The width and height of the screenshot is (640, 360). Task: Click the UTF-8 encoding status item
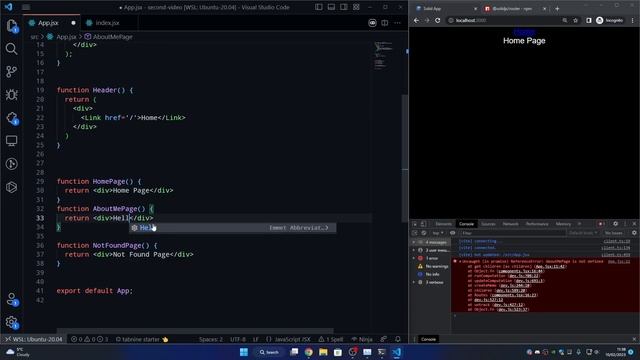pos(238,339)
